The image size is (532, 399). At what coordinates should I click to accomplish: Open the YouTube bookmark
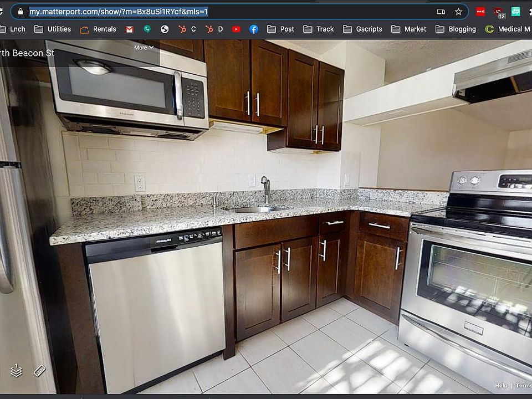(236, 29)
